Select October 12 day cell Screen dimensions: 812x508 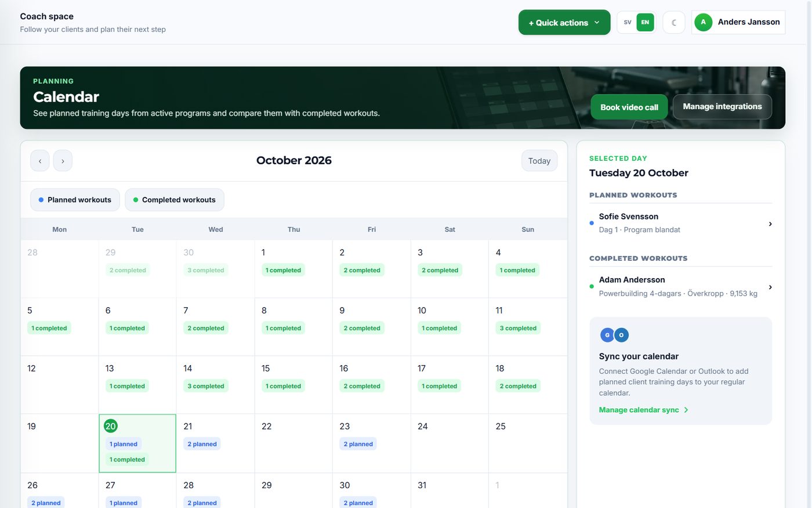pos(59,385)
